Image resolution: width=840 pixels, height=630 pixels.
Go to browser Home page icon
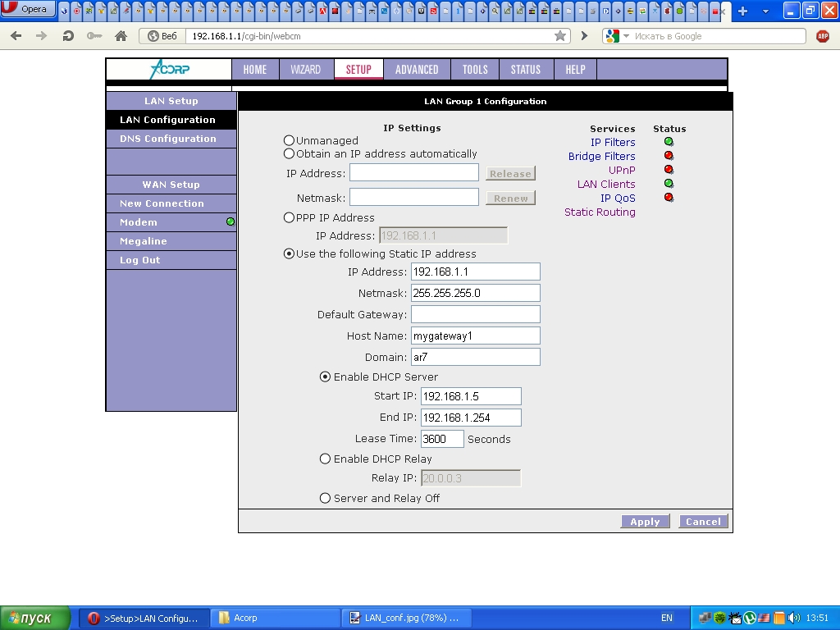[x=121, y=36]
